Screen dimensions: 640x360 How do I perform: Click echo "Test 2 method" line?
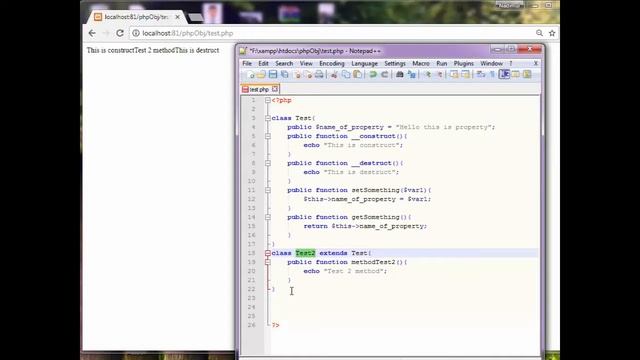point(345,271)
